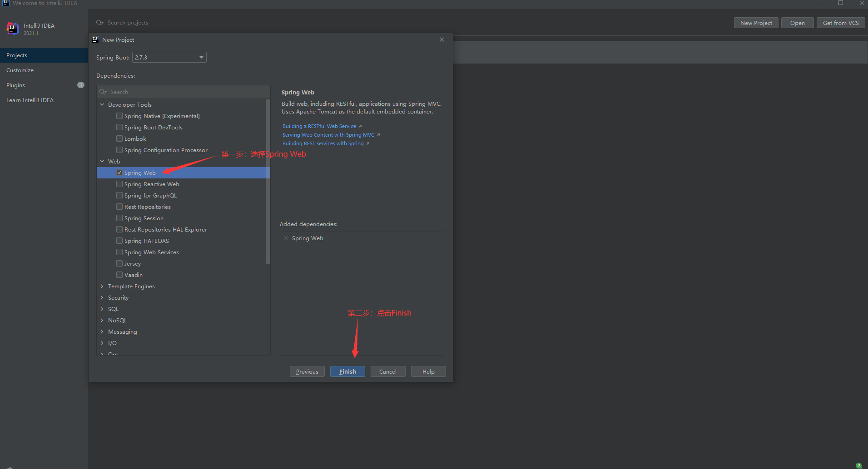This screenshot has width=868, height=469.
Task: Click the plugins update count badge
Action: (x=81, y=85)
